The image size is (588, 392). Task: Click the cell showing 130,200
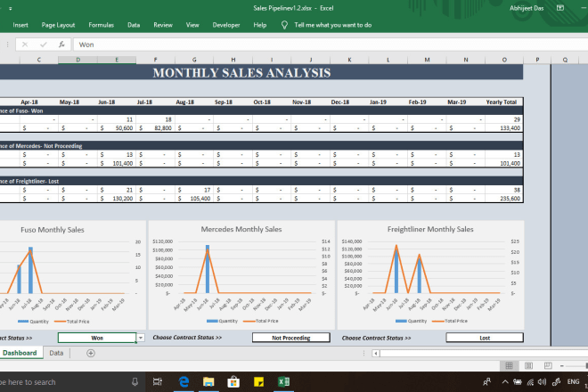(117, 199)
